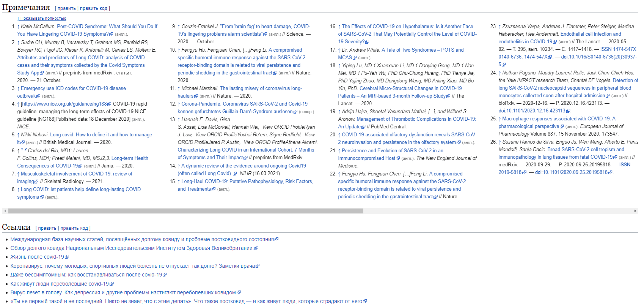
Task: Click back-arrow of reference 16 Hypothalamus
Action: (339, 27)
